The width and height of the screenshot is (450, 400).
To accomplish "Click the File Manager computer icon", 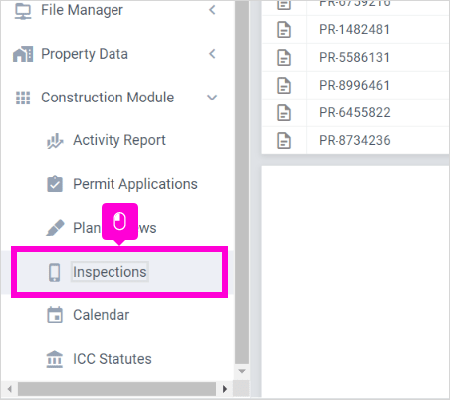I will point(23,11).
